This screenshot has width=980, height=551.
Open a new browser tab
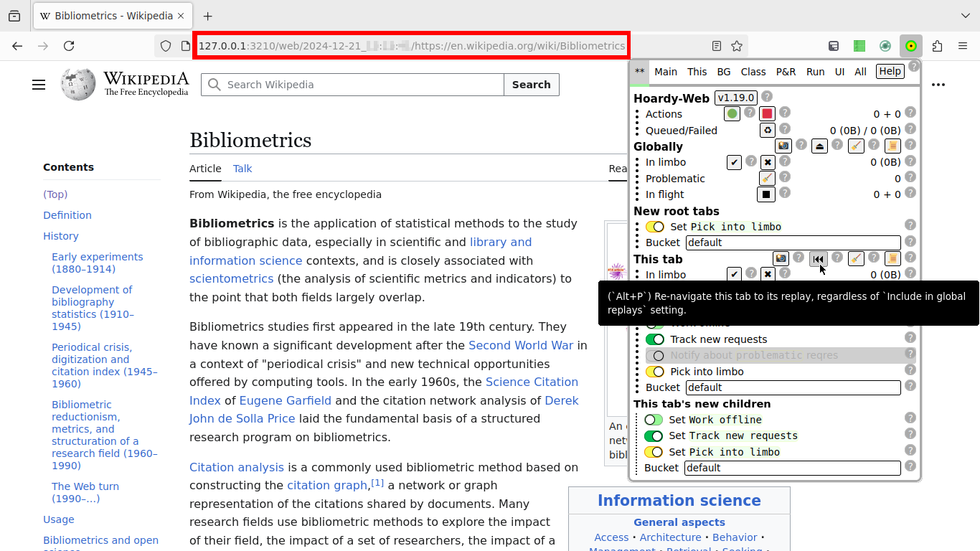(207, 16)
